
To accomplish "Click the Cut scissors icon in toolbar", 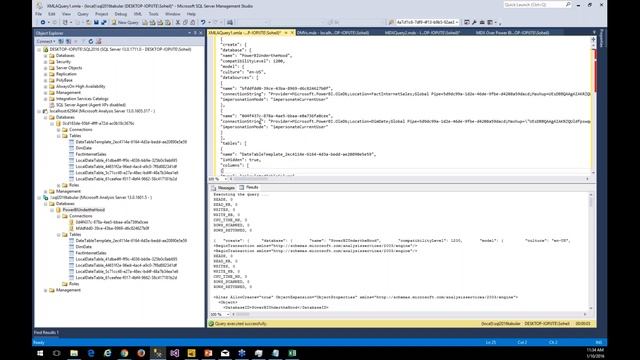I will [178, 22].
